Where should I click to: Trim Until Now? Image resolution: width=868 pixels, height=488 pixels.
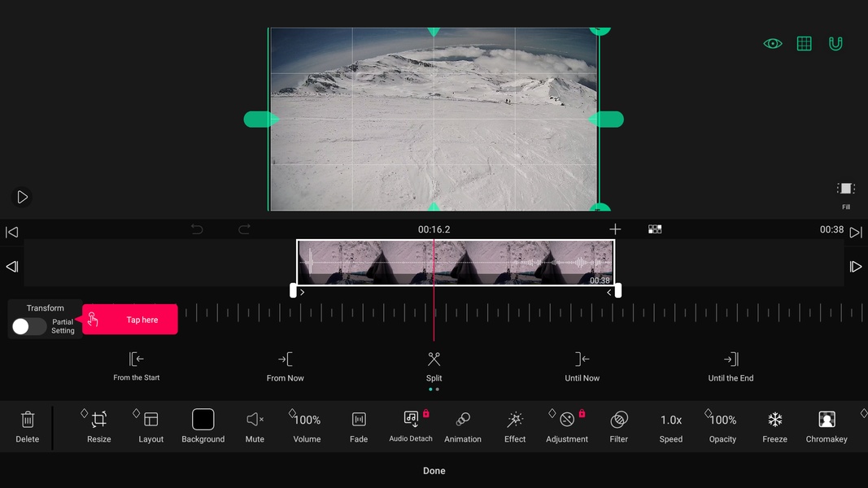[x=582, y=366]
